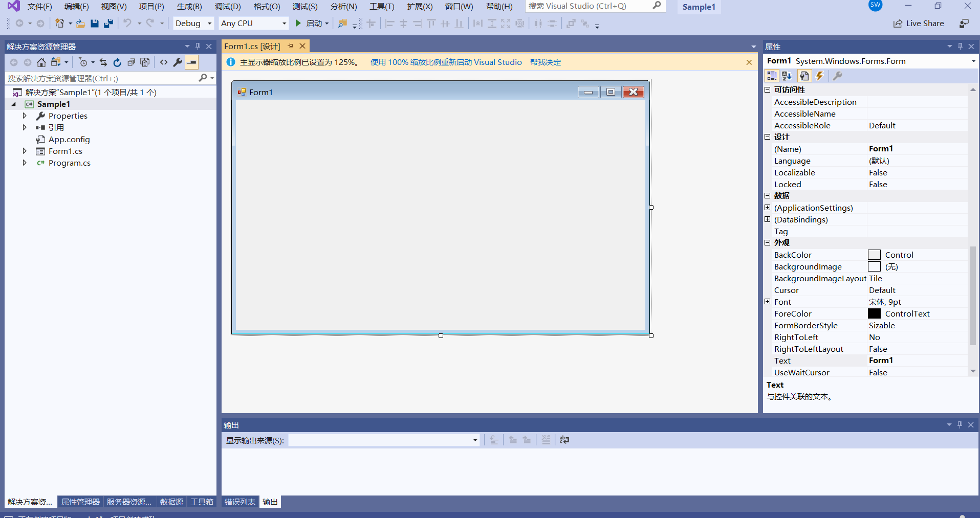Click the Save (disk) toolbar icon
This screenshot has width=980, height=518.
[x=94, y=24]
